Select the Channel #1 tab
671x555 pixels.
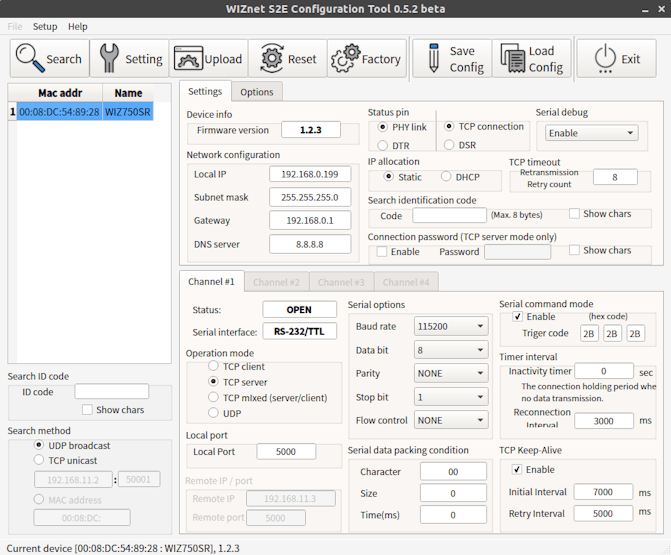coord(211,282)
